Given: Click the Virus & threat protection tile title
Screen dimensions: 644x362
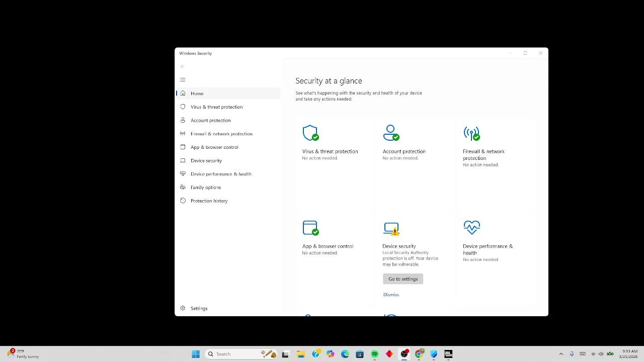Looking at the screenshot, I should click(x=330, y=151).
